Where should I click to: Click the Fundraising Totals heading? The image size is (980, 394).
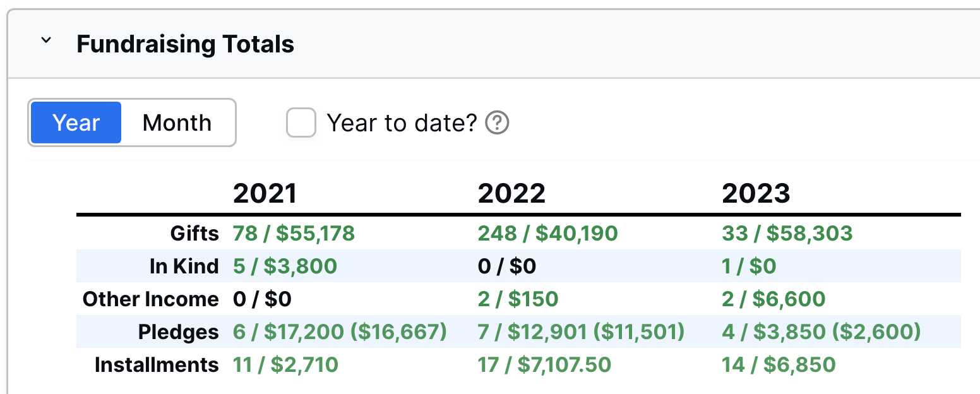185,44
